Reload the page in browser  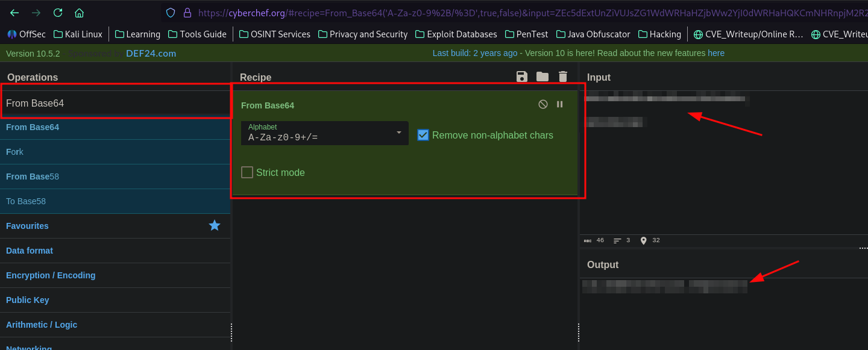point(58,13)
